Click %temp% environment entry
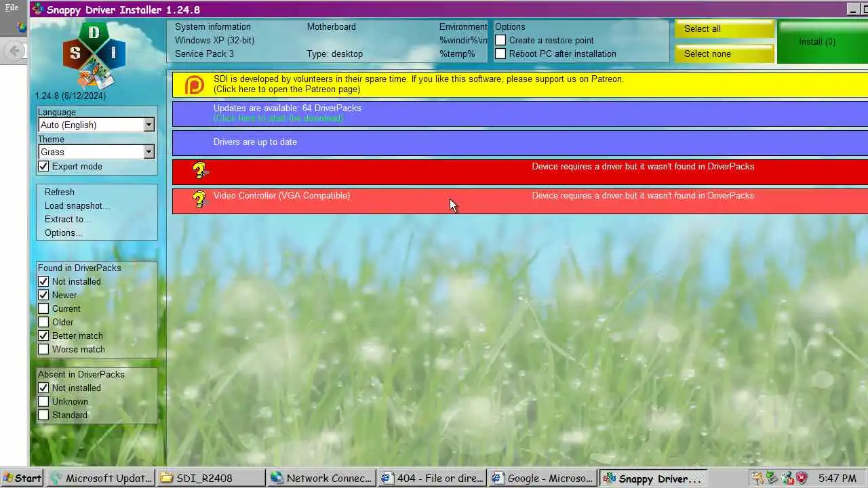 [457, 54]
